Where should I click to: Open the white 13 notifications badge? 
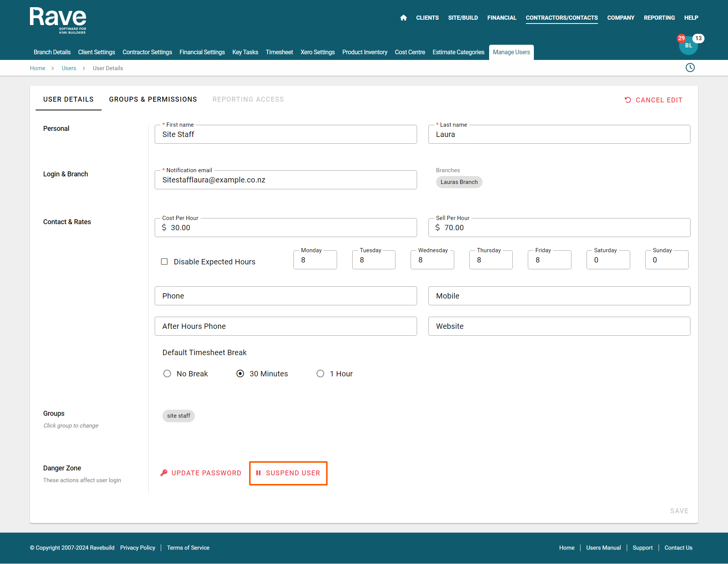(x=698, y=38)
